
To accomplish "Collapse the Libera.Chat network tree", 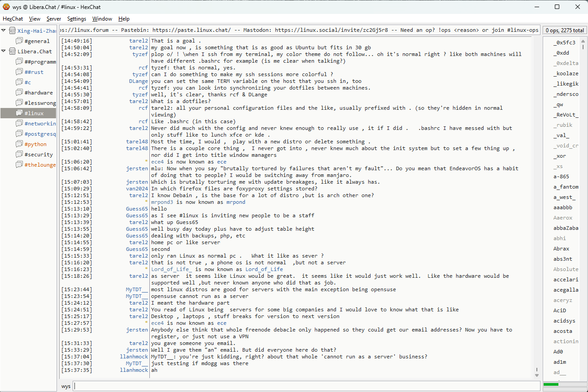I will (x=4, y=51).
